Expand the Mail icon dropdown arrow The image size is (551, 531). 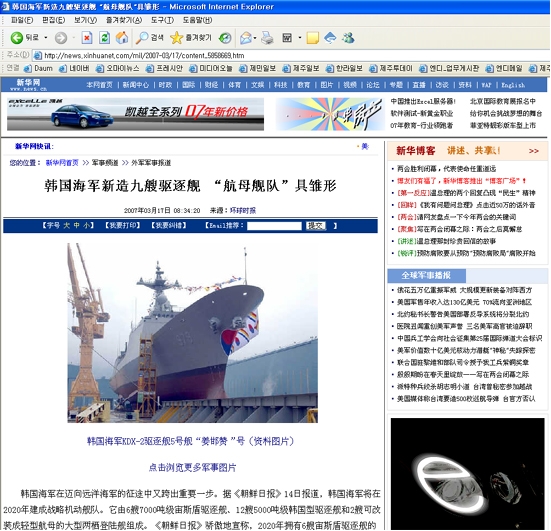255,38
